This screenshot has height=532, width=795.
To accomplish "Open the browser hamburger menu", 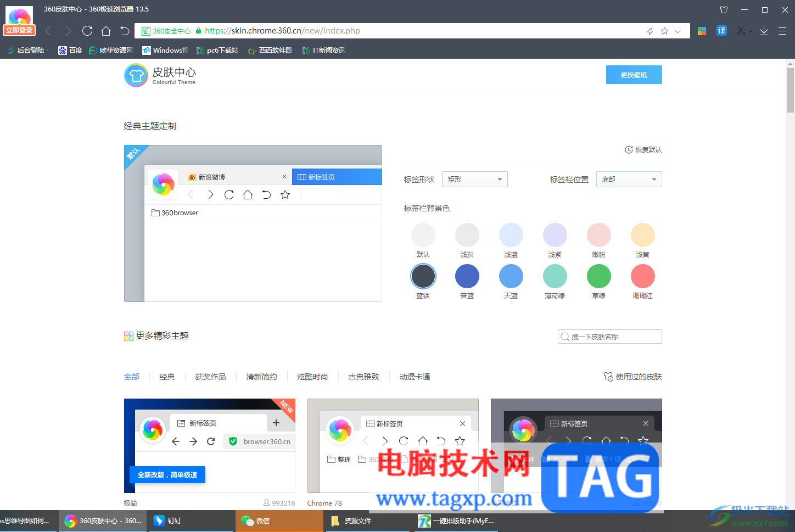I will [782, 31].
